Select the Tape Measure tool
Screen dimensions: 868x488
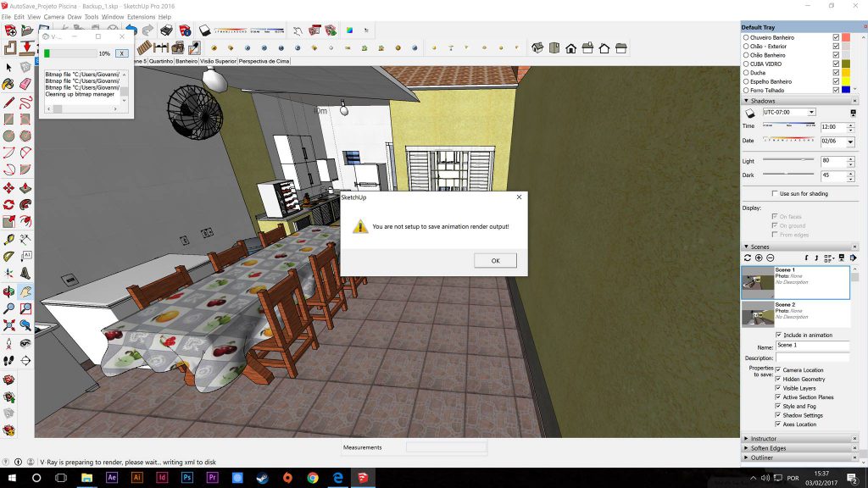pyautogui.click(x=8, y=240)
